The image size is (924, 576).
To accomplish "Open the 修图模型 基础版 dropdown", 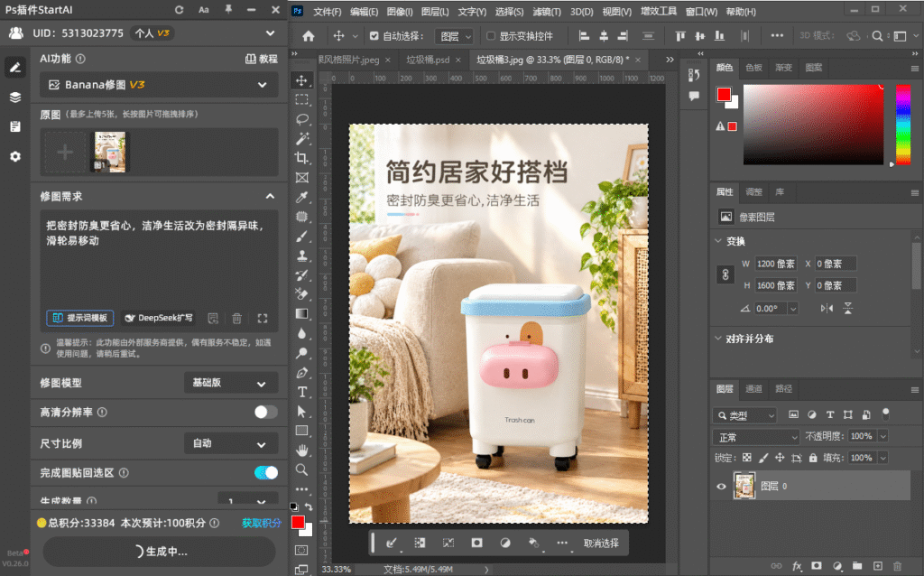I will point(230,383).
